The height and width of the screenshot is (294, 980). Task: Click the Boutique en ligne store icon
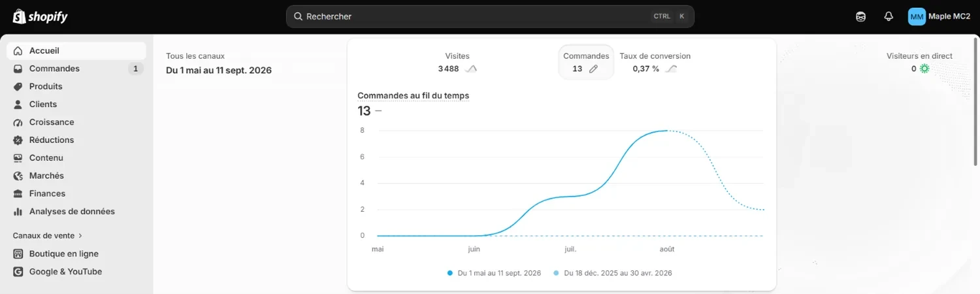[x=18, y=253]
